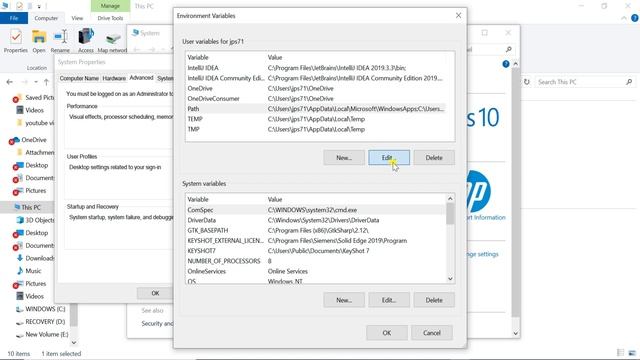
Task: Click New button under System variables
Action: click(344, 300)
